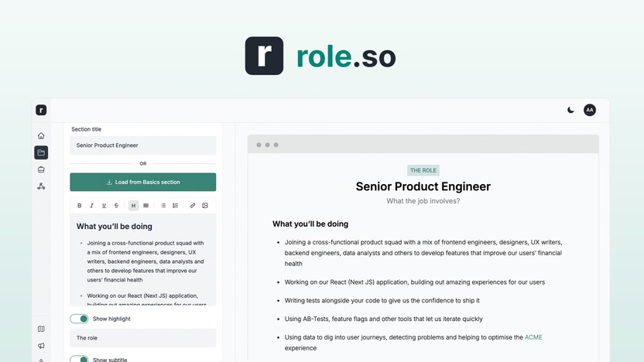644x362 pixels.
Task: Open the ACME link in the preview
Action: pos(534,337)
